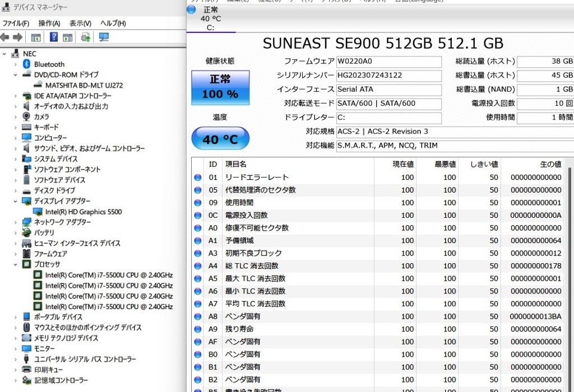
Task: Select the バッテリ category icon
Action: tap(26, 232)
